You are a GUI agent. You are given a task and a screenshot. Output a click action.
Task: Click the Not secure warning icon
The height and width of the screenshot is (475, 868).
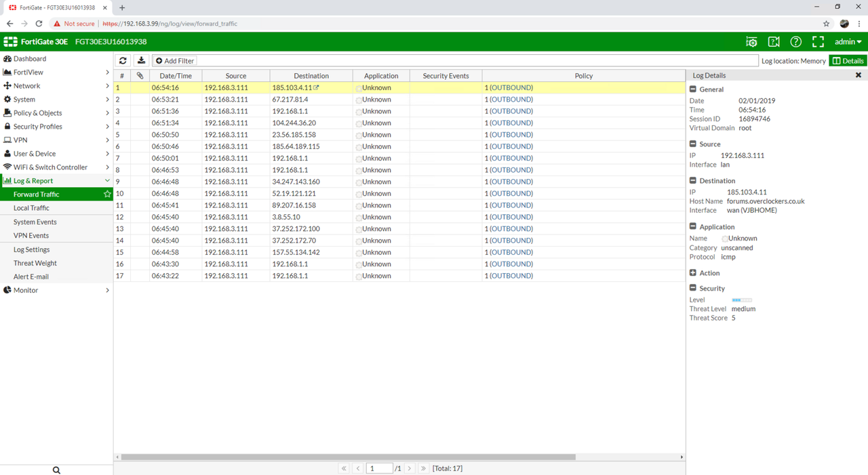coord(57,24)
